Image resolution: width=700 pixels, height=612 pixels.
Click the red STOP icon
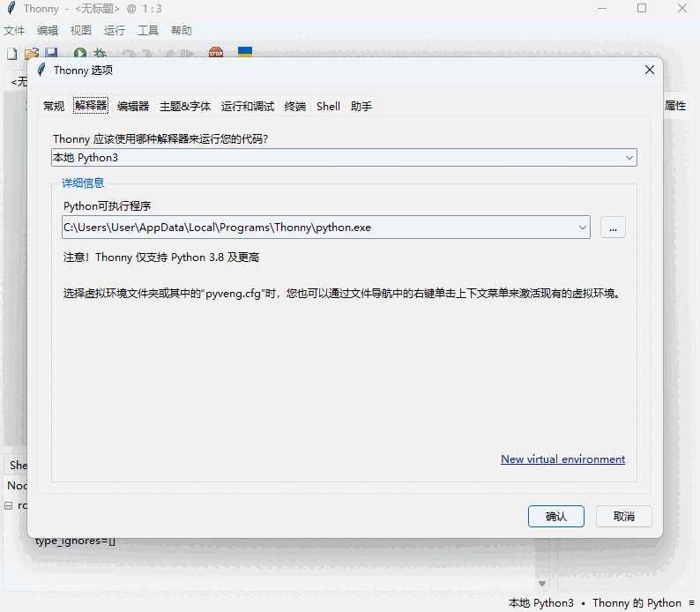pos(216,53)
